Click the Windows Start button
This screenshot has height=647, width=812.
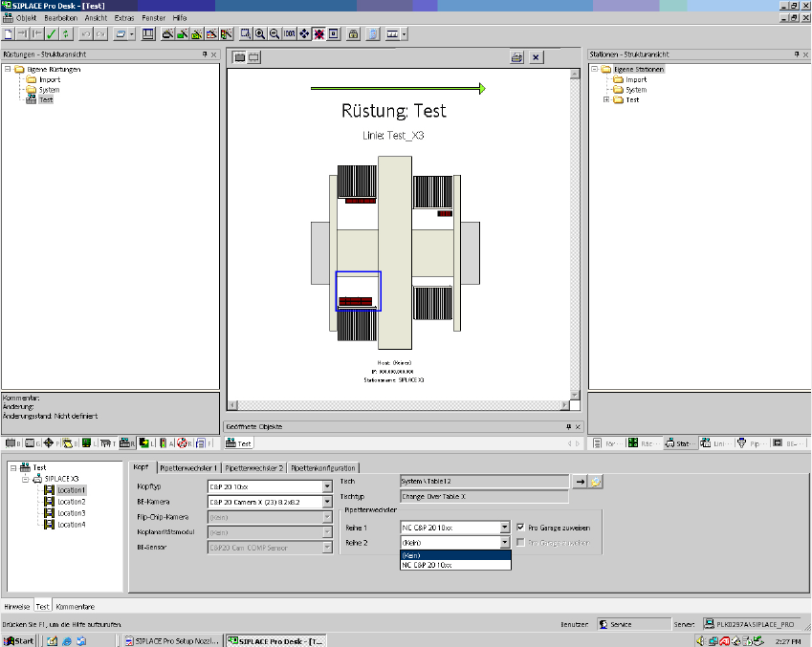click(x=19, y=640)
